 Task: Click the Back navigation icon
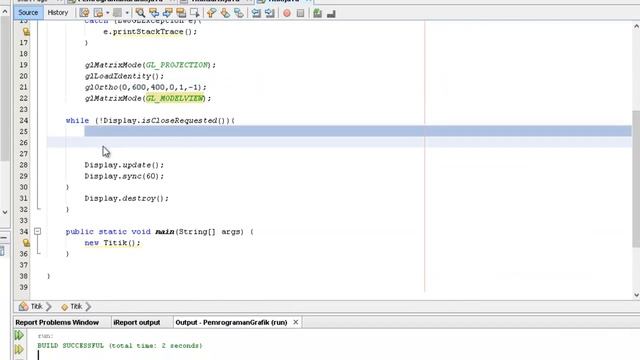pyautogui.click(x=98, y=13)
